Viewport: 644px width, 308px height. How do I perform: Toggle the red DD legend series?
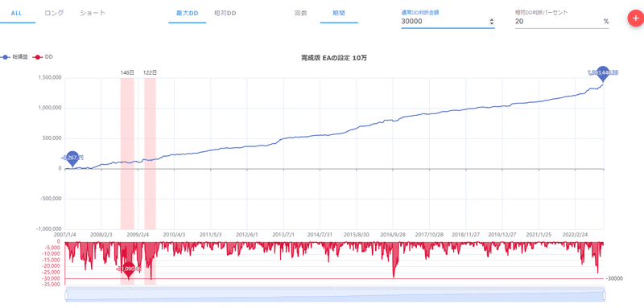(43, 57)
